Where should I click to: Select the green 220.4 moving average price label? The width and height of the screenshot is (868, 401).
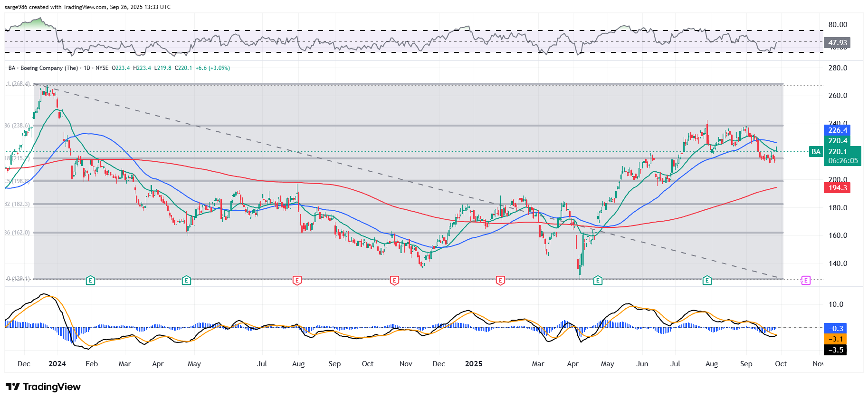click(x=837, y=141)
